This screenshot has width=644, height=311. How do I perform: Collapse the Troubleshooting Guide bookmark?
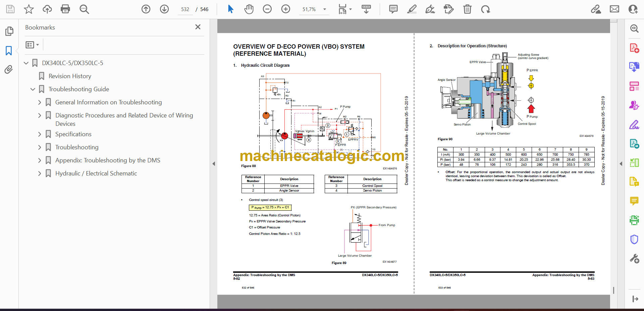[x=33, y=89]
